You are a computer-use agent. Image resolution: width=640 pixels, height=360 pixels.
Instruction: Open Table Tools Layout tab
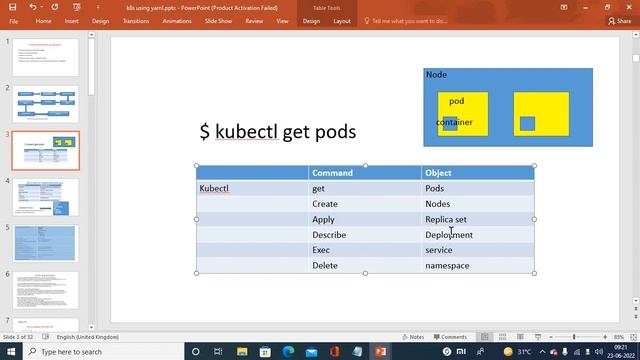coord(342,21)
